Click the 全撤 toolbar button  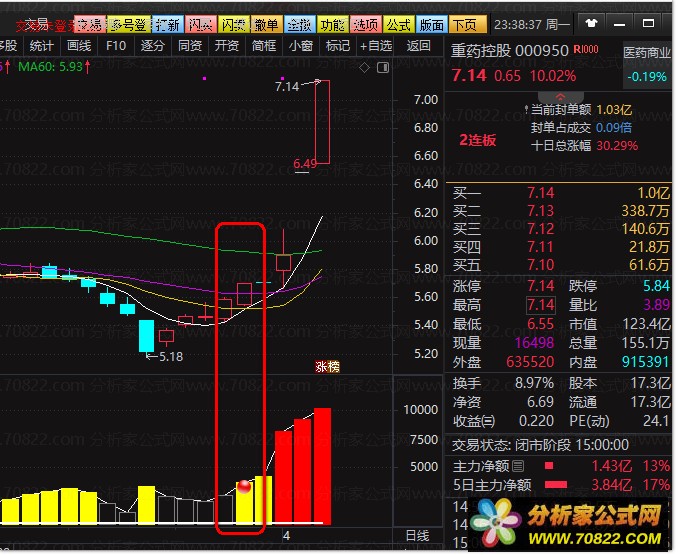coord(300,25)
